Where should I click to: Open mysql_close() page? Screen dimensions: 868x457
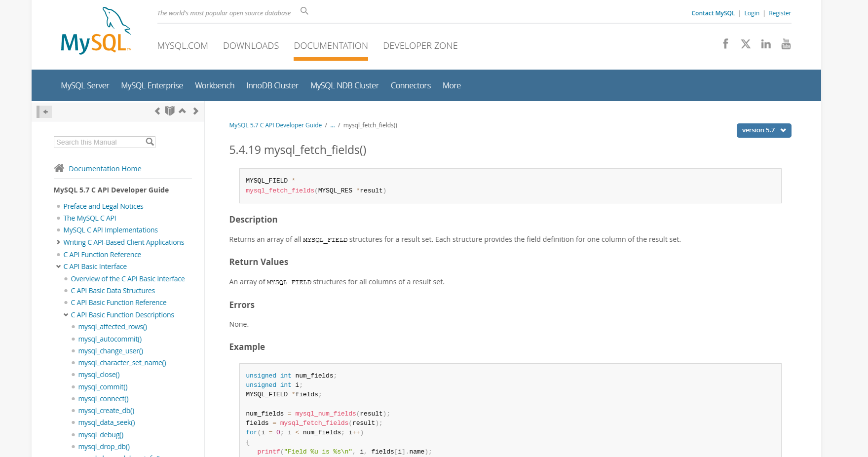coord(99,375)
